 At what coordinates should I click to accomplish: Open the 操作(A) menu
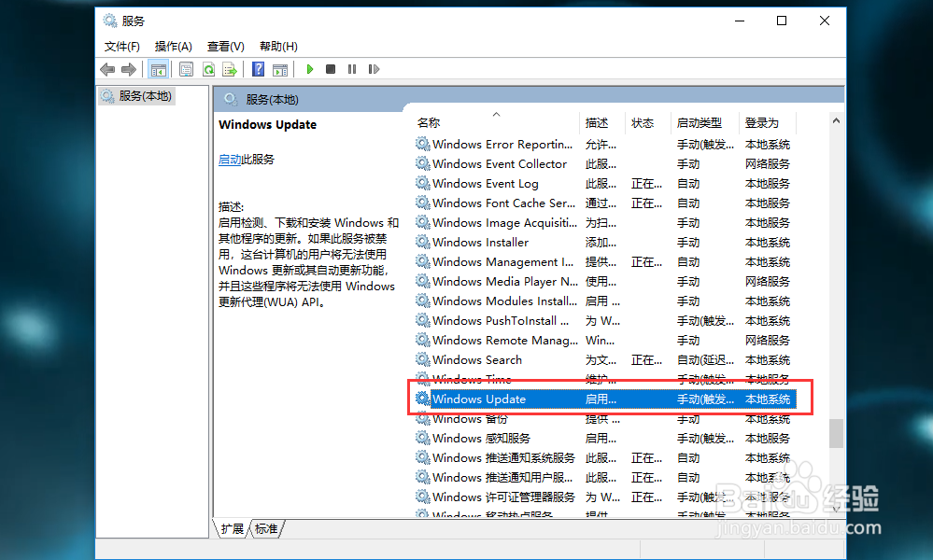(173, 47)
